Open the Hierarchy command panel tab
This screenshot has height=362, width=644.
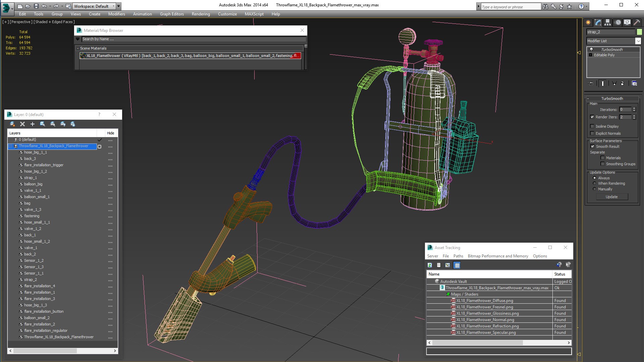(607, 22)
